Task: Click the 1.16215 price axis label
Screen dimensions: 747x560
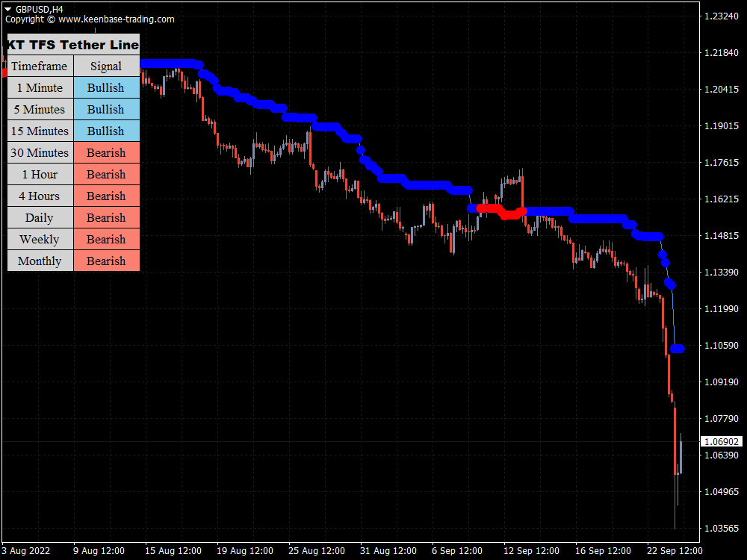Action: tap(722, 199)
